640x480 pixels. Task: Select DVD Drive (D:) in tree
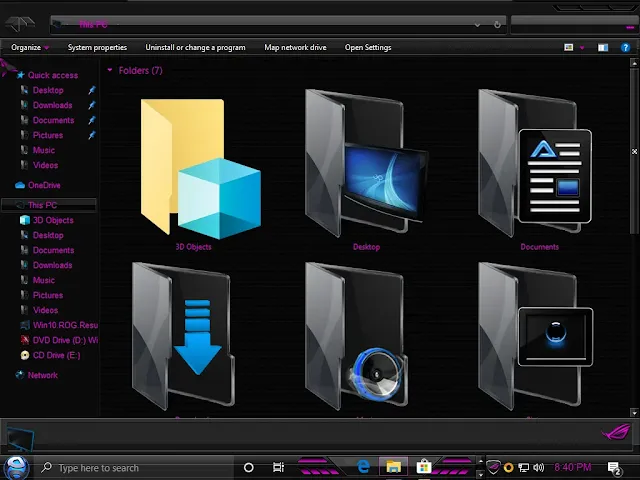tap(65, 340)
